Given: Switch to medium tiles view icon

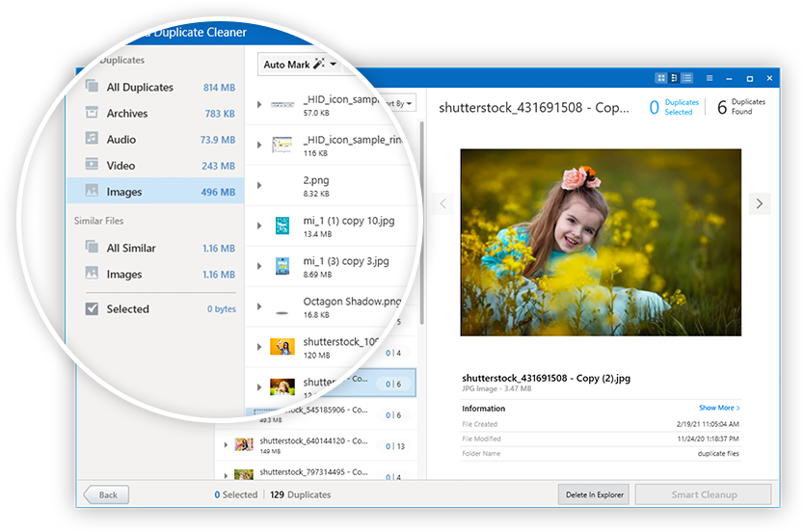Looking at the screenshot, I should click(x=674, y=78).
